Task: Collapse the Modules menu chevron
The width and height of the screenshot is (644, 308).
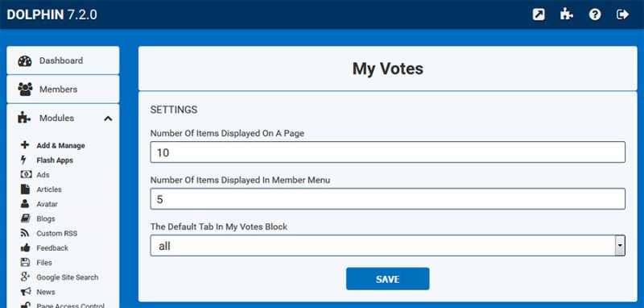Action: 108,119
